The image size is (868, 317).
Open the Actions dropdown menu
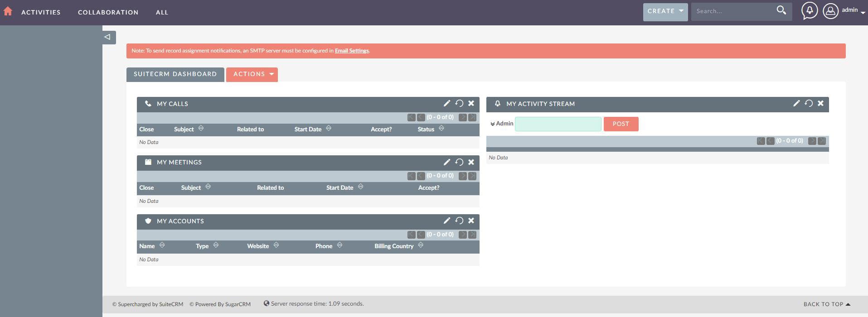(252, 75)
